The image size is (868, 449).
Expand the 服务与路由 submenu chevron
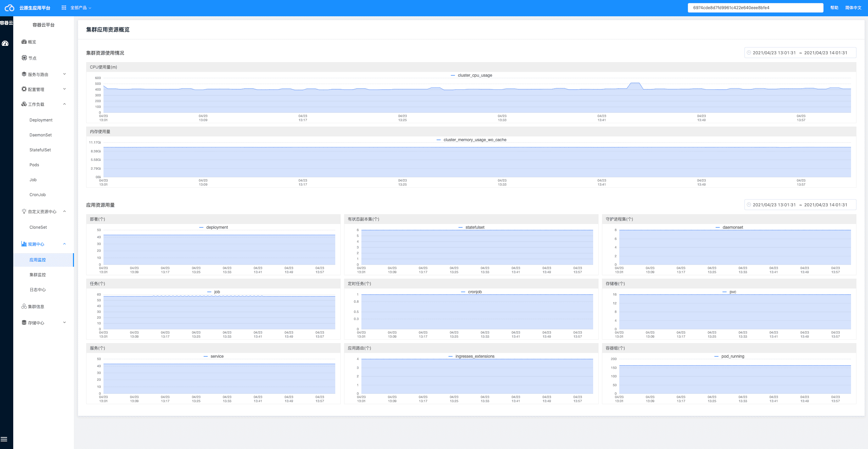click(x=64, y=74)
